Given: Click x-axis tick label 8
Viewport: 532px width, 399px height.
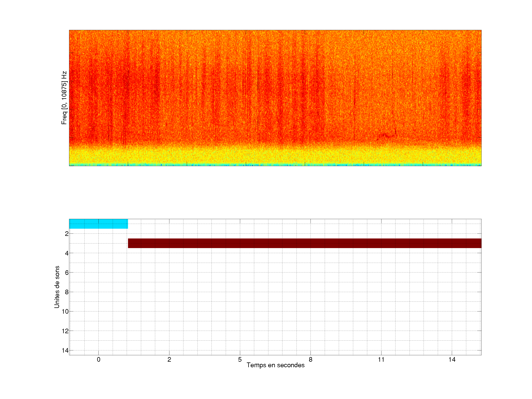Looking at the screenshot, I should [x=311, y=359].
